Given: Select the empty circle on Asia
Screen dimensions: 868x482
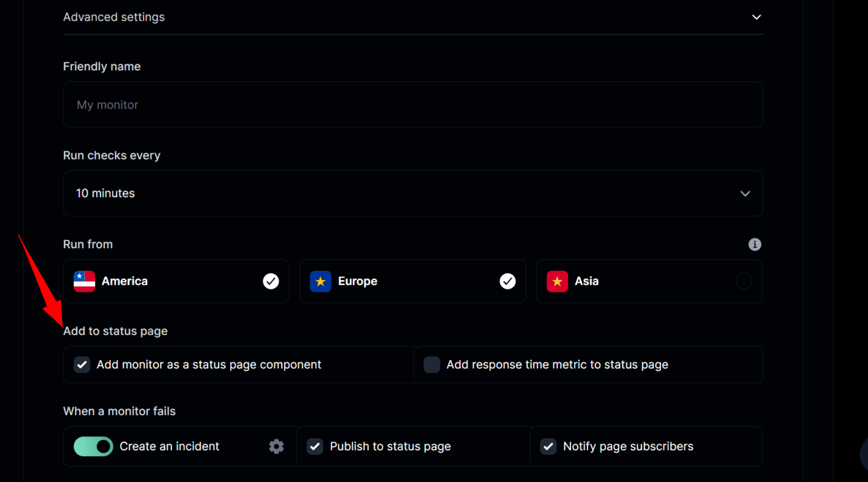Looking at the screenshot, I should pos(743,281).
